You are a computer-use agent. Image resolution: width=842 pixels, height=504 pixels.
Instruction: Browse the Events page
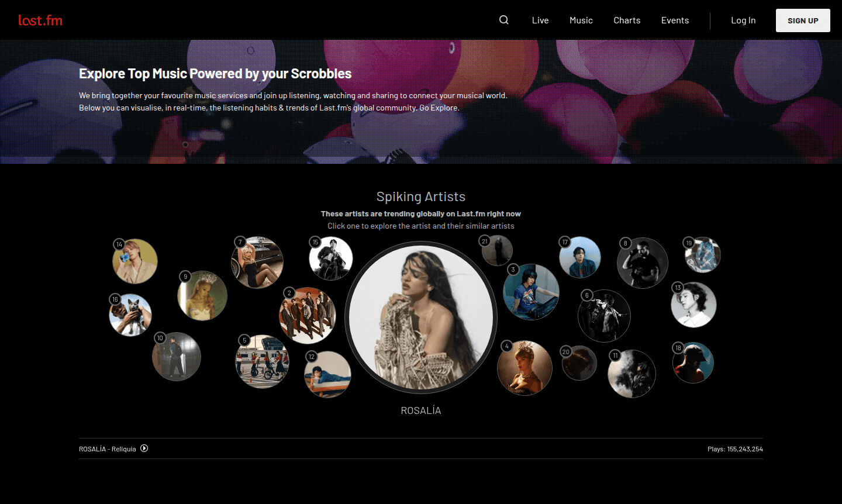click(674, 20)
